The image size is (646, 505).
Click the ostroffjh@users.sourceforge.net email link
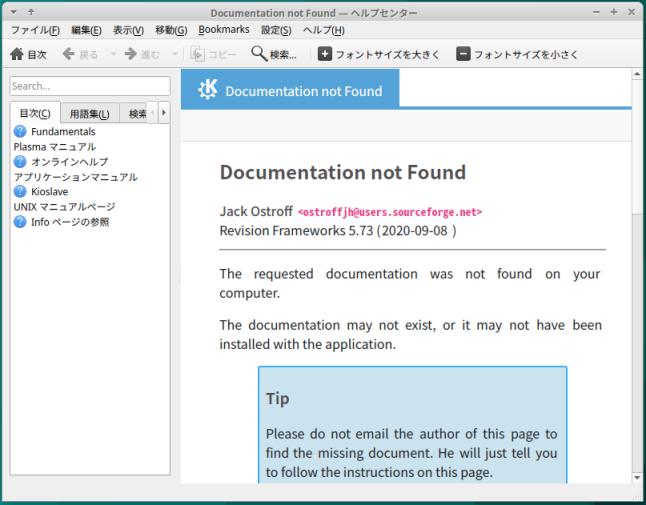390,212
